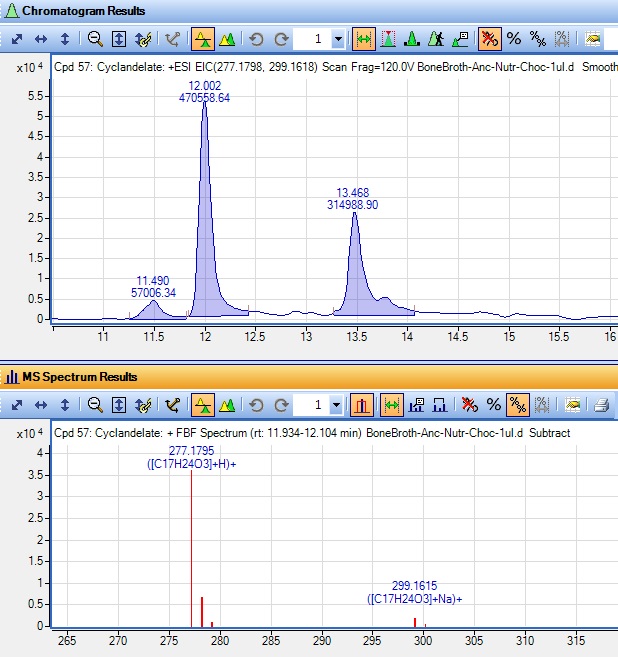The image size is (618, 657).
Task: Select the MS Spectrum Results panel title
Action: click(x=79, y=377)
